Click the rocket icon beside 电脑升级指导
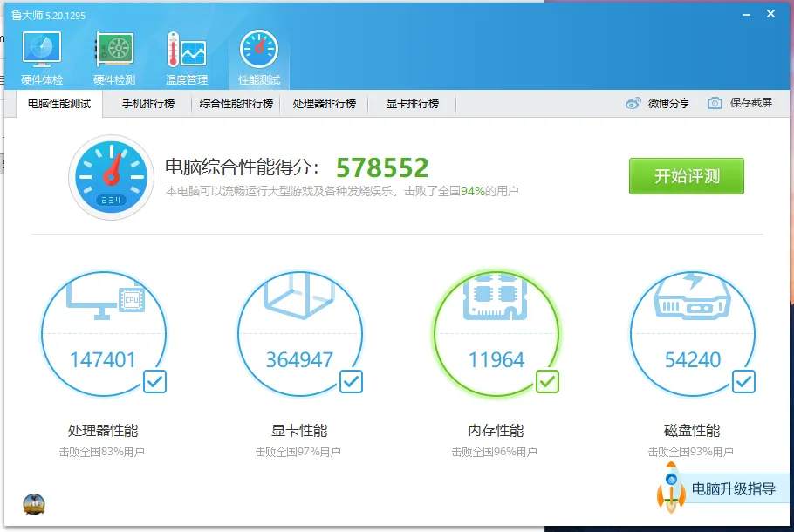The width and height of the screenshot is (794, 532). coord(671,488)
